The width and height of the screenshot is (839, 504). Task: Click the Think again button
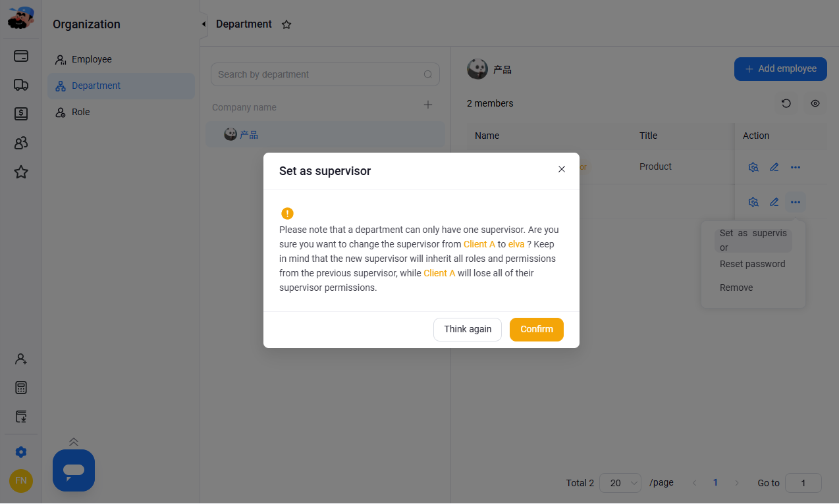[x=468, y=330]
